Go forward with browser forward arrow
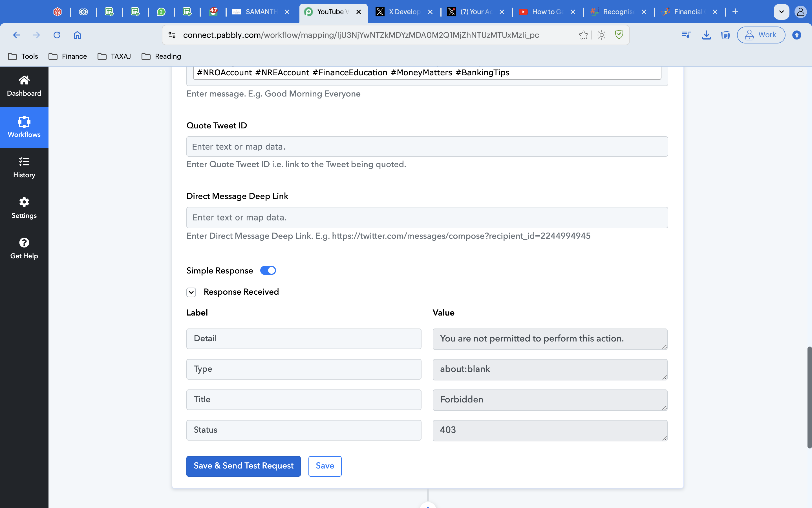The image size is (812, 508). (x=37, y=35)
